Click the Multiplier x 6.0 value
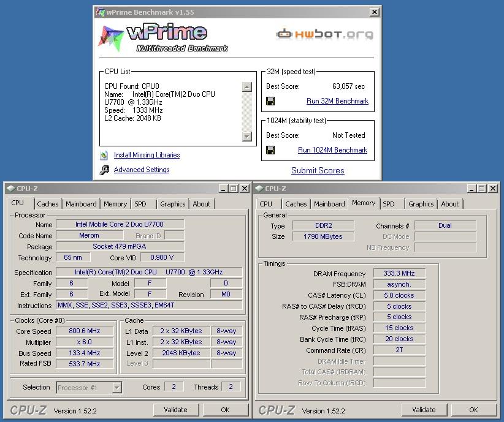The height and width of the screenshot is (422, 504). coord(85,342)
